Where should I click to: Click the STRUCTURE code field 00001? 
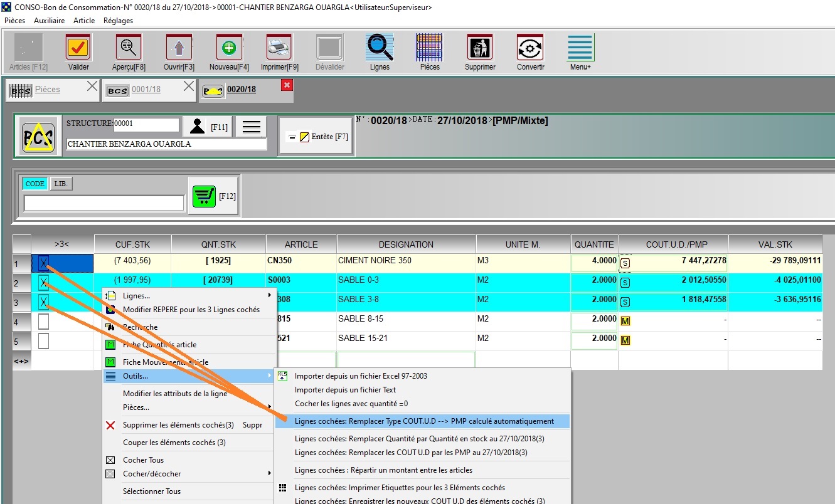[x=146, y=124]
